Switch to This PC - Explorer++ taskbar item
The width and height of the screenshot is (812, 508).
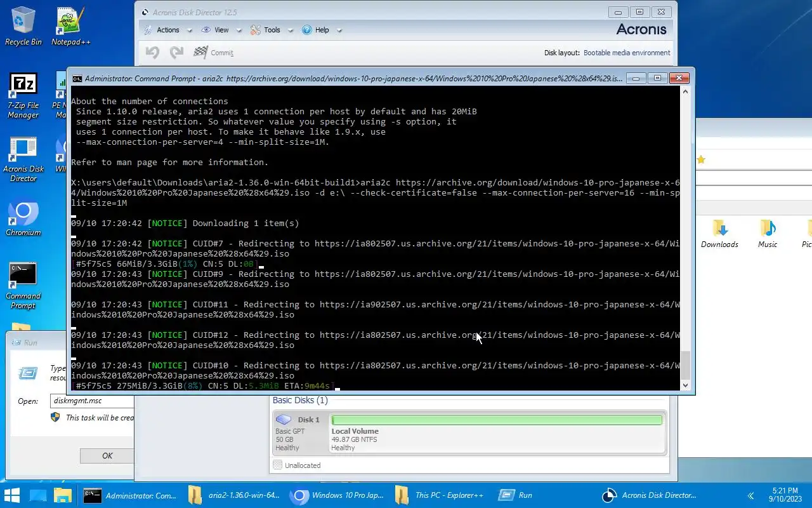(439, 495)
